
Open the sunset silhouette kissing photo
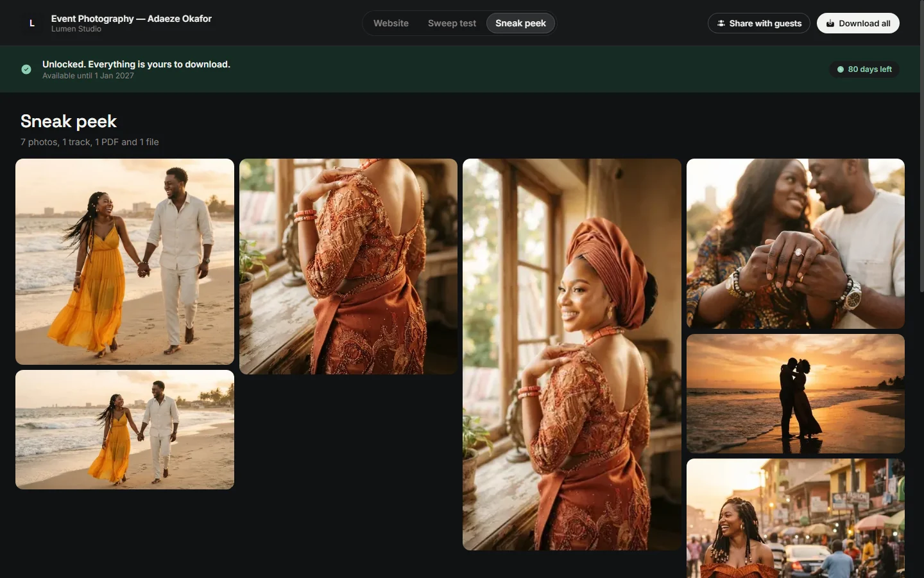tap(796, 394)
